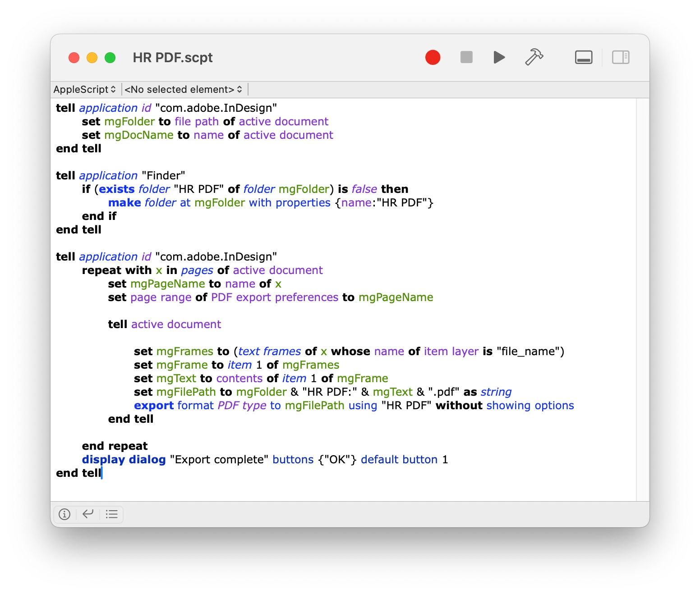Click the 'end repeat' line

[x=115, y=446]
